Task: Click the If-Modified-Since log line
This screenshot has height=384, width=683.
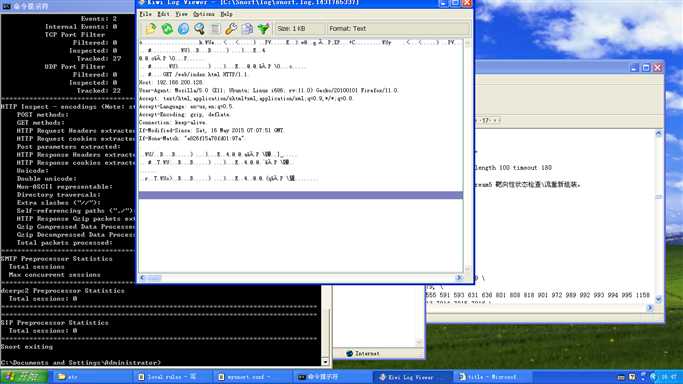Action: click(x=211, y=130)
